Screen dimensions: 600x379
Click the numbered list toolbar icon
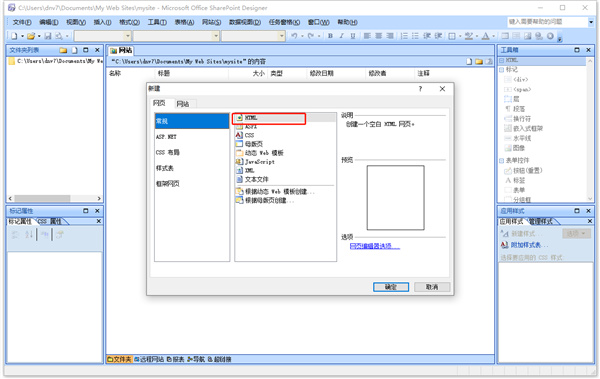404,36
